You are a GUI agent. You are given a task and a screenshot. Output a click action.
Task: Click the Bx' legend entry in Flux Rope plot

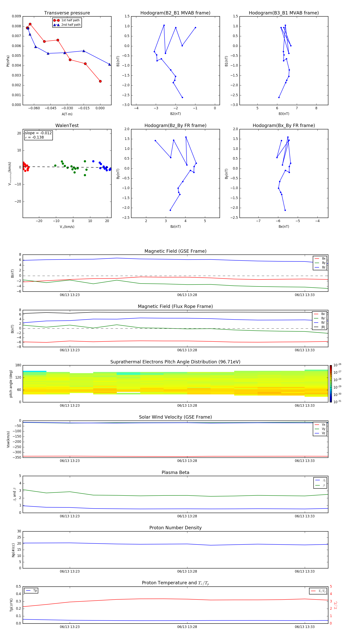[320, 314]
